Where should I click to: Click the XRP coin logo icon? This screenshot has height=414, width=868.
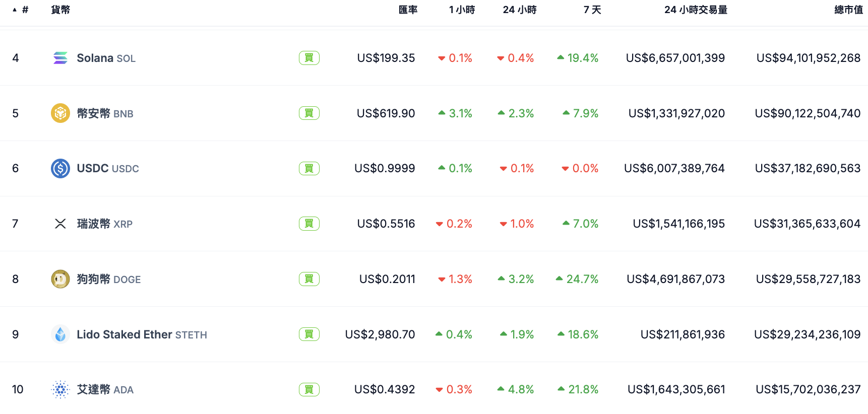[x=60, y=224]
